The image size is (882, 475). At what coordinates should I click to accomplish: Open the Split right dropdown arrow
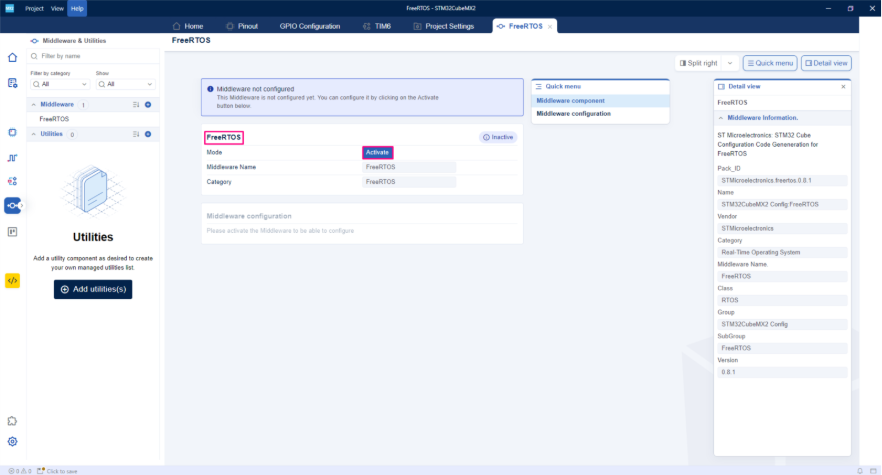(x=730, y=63)
